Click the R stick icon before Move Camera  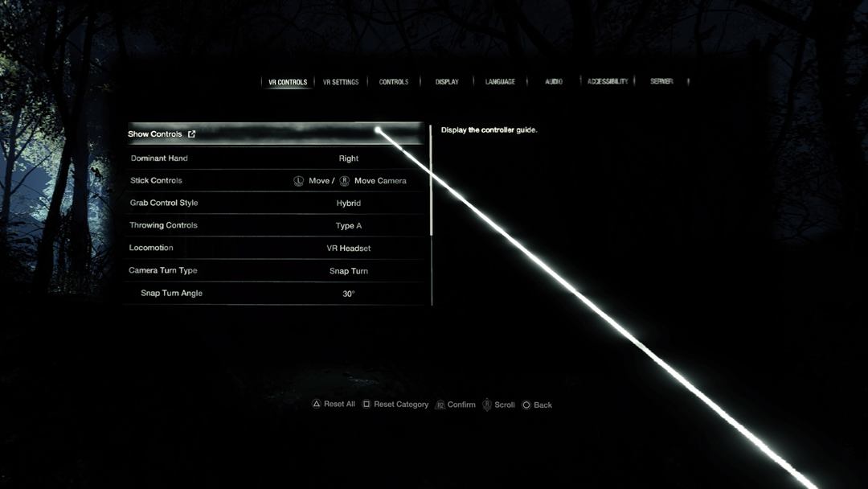344,181
